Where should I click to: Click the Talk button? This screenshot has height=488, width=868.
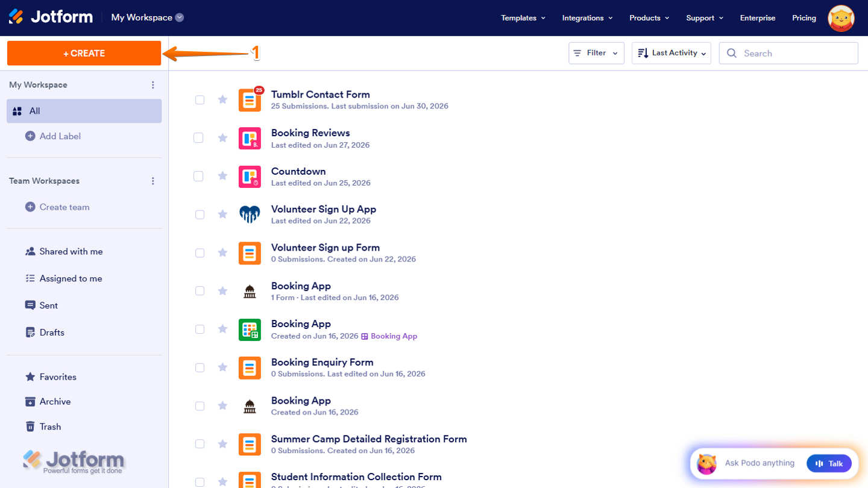point(829,463)
